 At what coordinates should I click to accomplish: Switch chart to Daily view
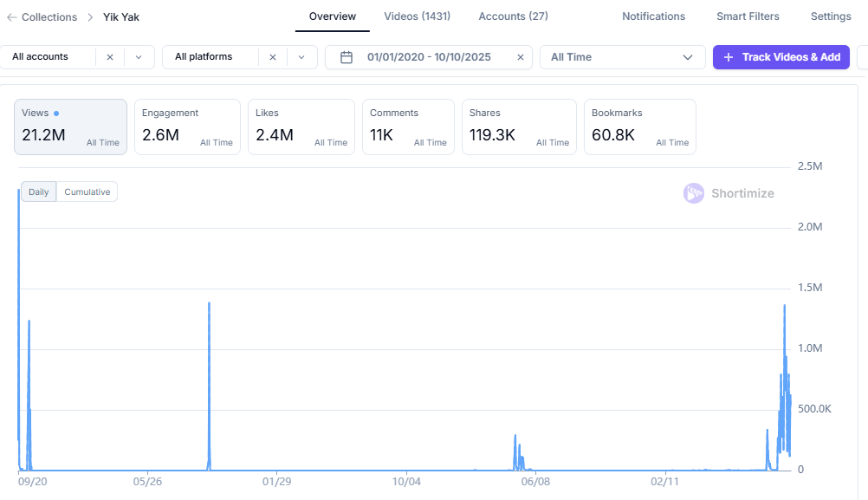[x=39, y=192]
